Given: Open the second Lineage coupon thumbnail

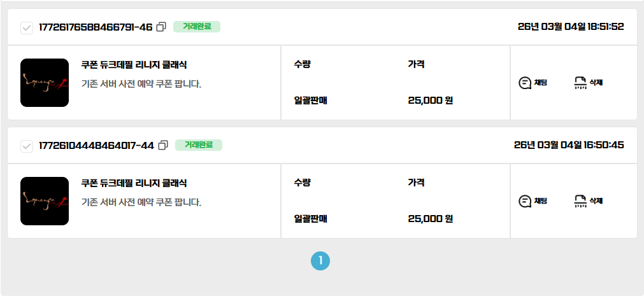Looking at the screenshot, I should (x=45, y=201).
